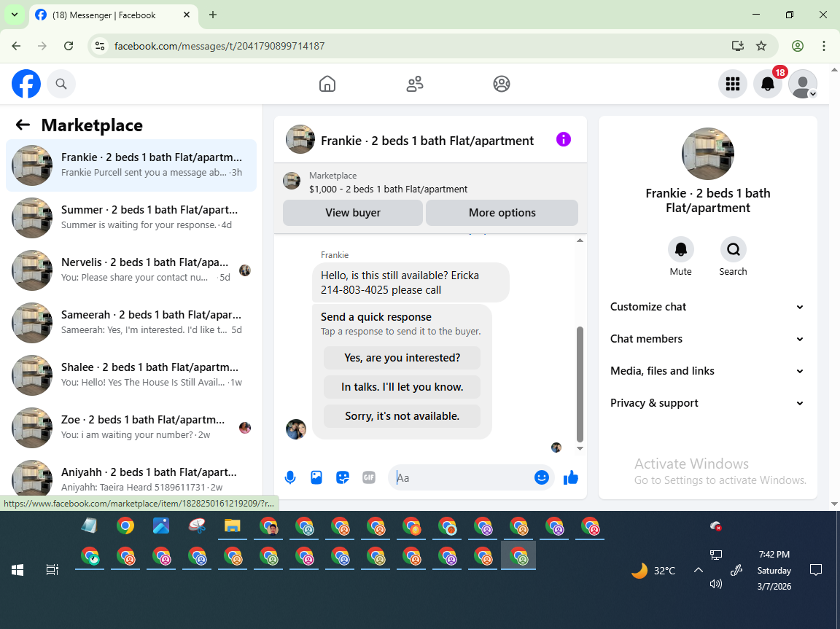Open volume control in system tray

pyautogui.click(x=716, y=584)
